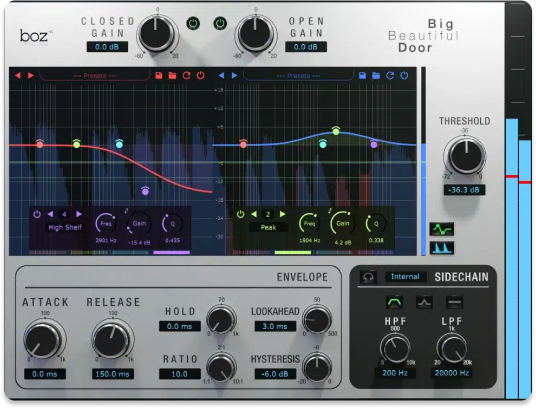The height and width of the screenshot is (409, 536).
Task: Open the blue open EQ Presets dropdown
Action: click(298, 75)
